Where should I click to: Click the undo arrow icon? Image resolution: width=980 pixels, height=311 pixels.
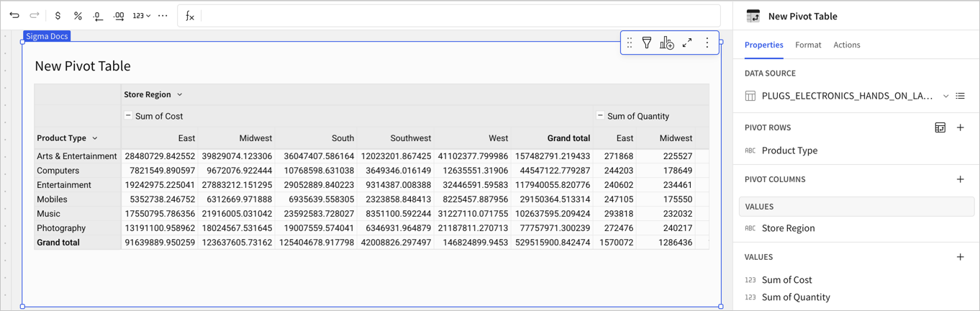pyautogui.click(x=14, y=15)
